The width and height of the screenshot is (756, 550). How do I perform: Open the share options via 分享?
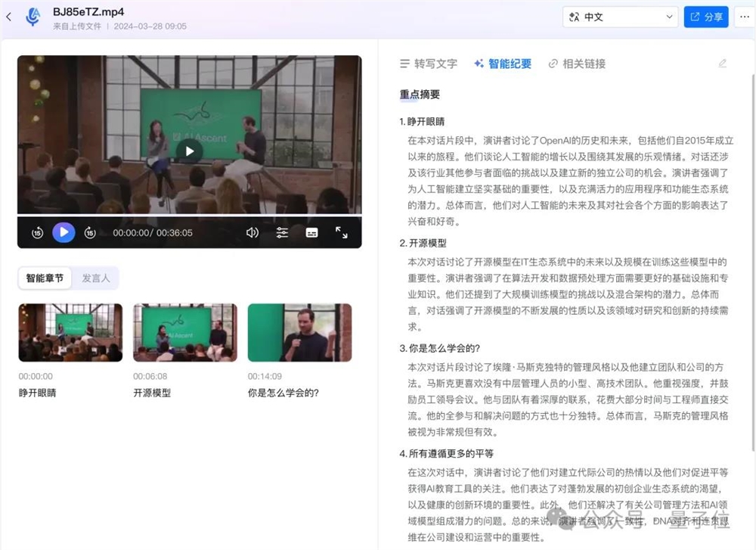pos(705,16)
